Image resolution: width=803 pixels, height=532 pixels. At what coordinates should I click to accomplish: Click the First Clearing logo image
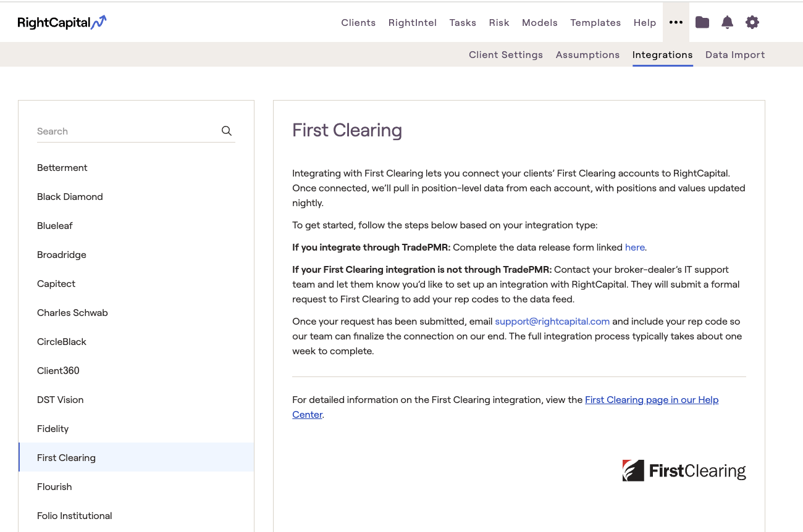tap(684, 471)
